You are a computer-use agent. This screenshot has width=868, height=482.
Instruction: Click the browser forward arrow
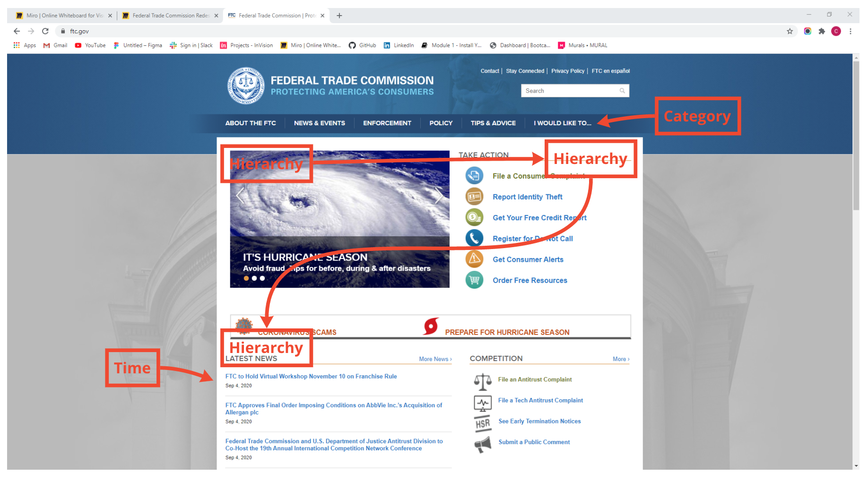click(x=31, y=31)
